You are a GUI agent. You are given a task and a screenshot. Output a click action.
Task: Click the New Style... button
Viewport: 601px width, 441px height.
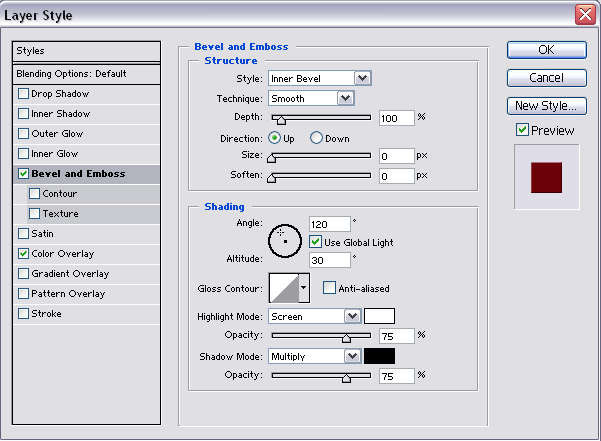(546, 105)
